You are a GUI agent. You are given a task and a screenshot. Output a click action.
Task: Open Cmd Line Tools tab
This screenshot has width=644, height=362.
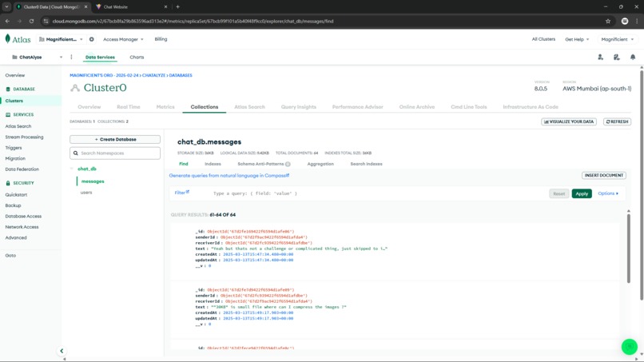click(469, 107)
